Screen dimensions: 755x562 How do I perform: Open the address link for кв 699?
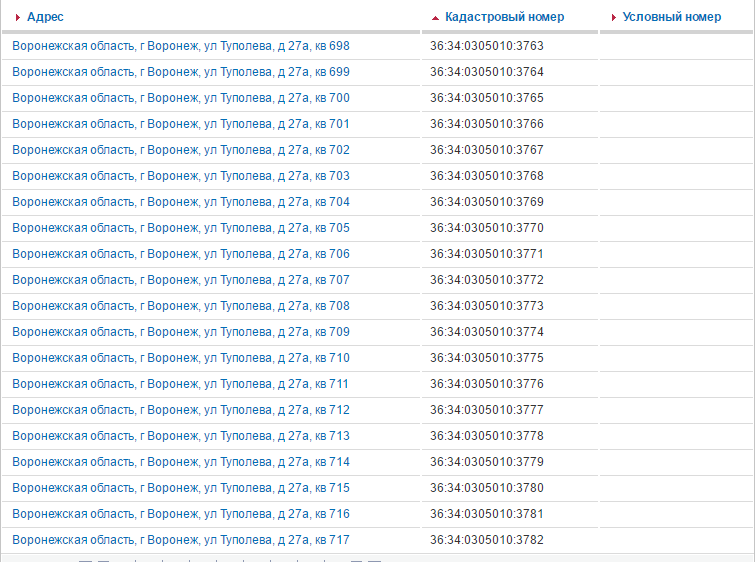click(x=181, y=72)
